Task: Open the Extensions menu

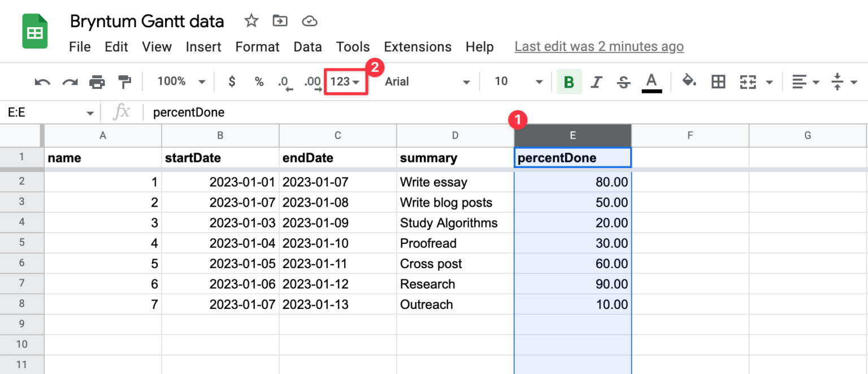Action: click(x=418, y=47)
